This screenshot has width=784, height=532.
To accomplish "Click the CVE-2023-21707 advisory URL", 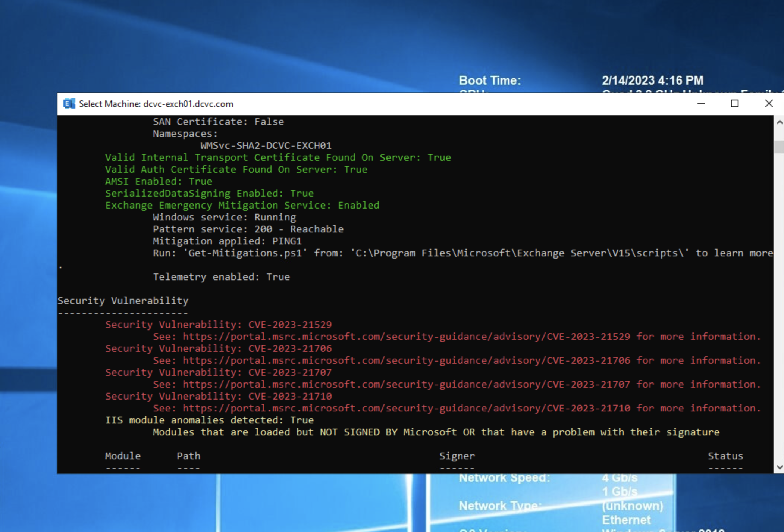I will click(x=406, y=384).
